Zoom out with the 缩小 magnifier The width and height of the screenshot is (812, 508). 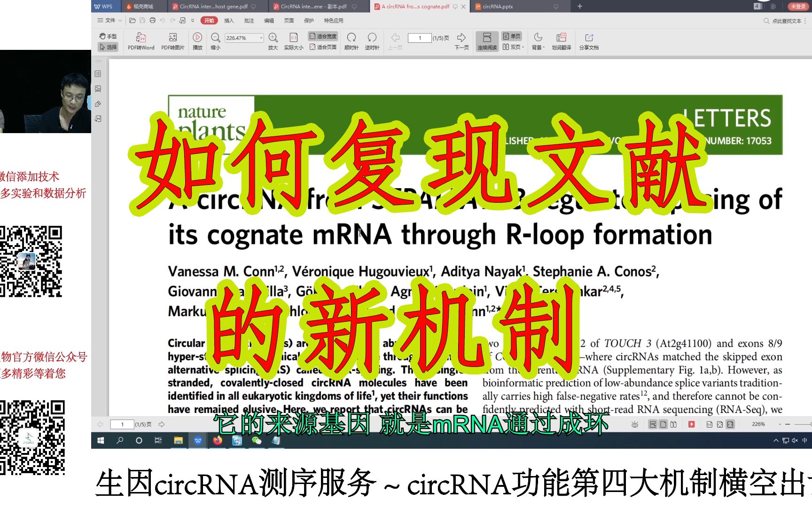click(x=216, y=41)
